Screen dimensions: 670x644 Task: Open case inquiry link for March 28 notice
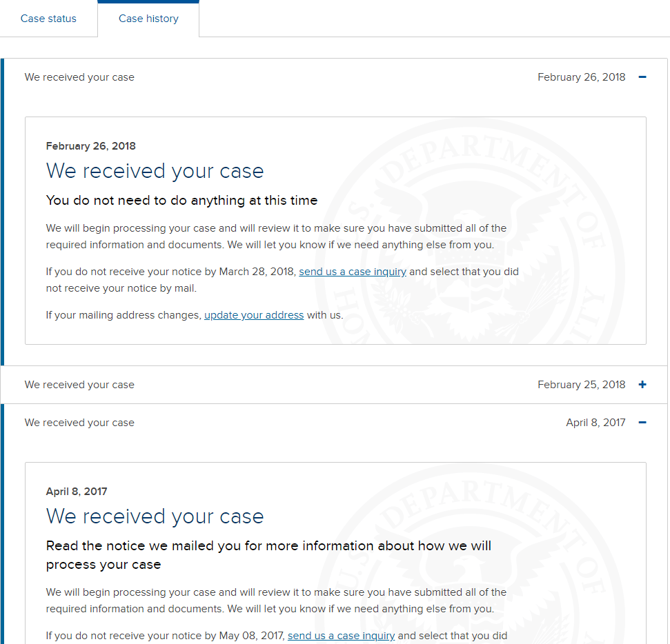point(353,272)
